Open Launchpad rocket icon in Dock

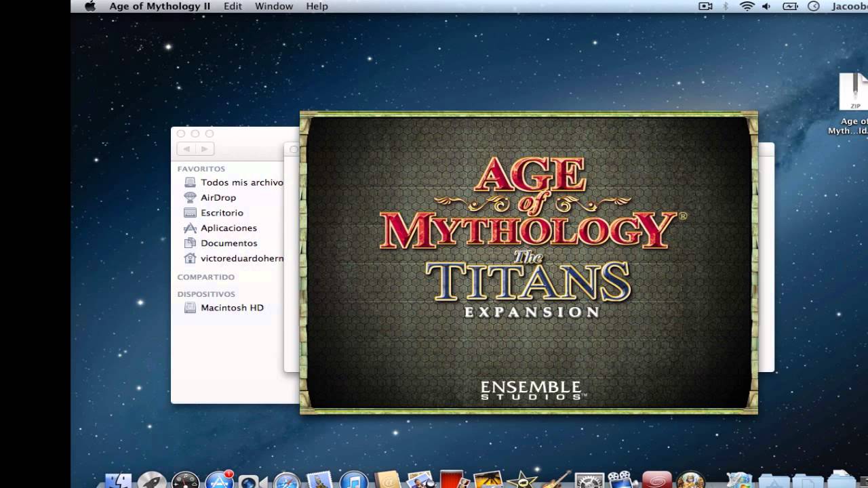[152, 480]
